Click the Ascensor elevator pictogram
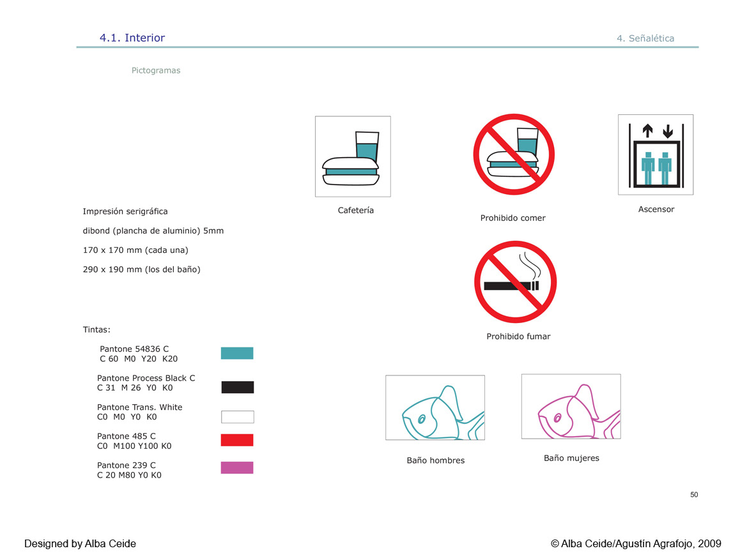747x560 pixels. pos(656,155)
